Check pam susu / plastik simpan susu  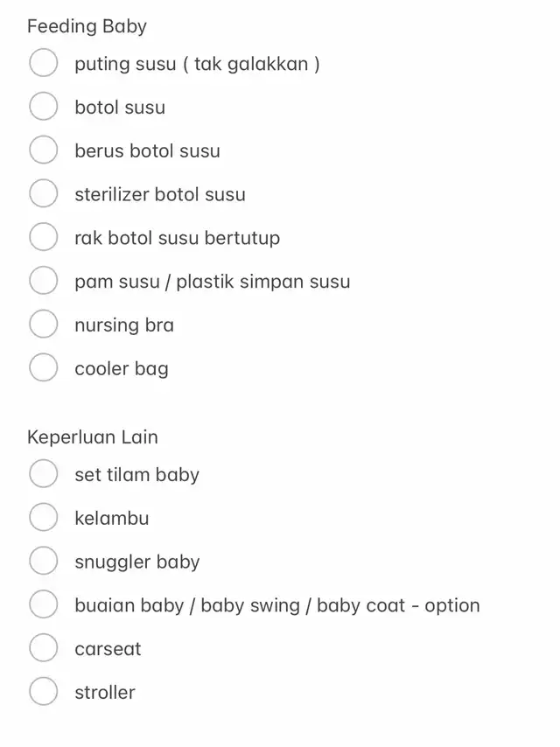pos(44,280)
